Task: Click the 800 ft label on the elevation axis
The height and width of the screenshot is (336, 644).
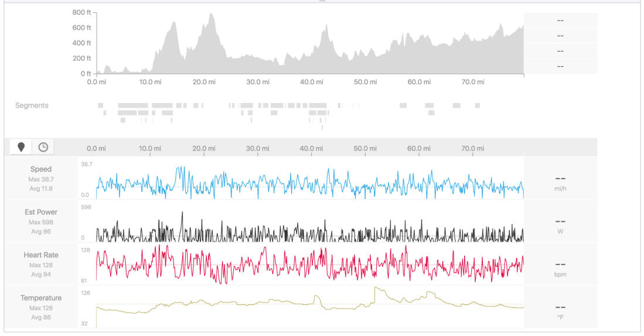Action: 81,12
